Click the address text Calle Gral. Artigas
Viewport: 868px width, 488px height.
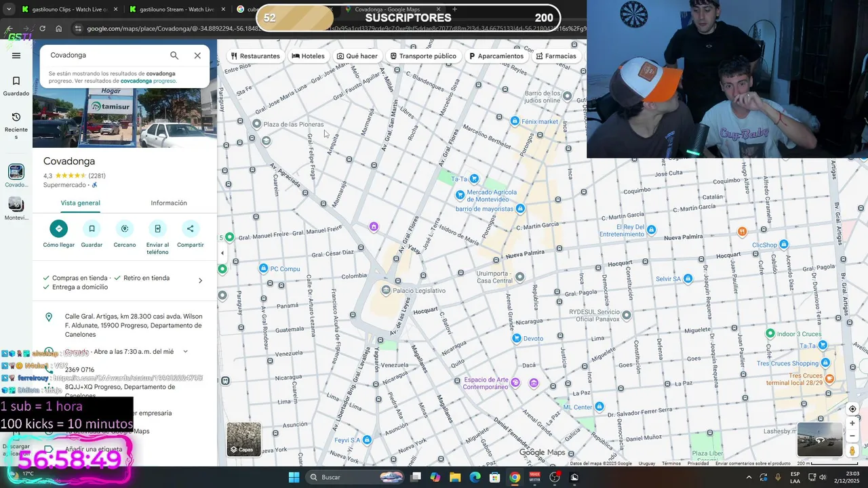coord(134,325)
